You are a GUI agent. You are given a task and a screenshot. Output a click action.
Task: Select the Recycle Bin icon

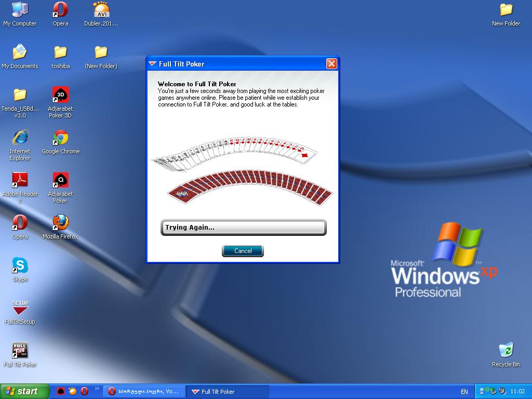pyautogui.click(x=506, y=355)
